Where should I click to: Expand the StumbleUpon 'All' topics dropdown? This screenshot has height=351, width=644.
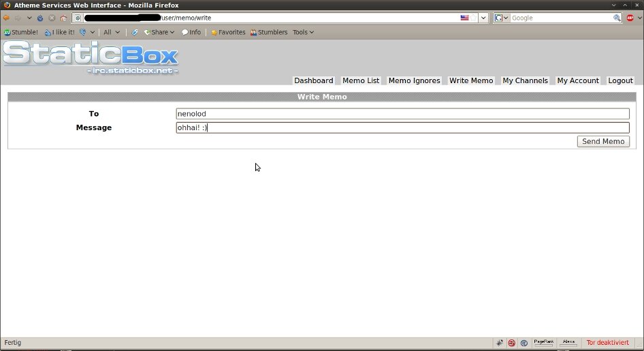[x=111, y=32]
